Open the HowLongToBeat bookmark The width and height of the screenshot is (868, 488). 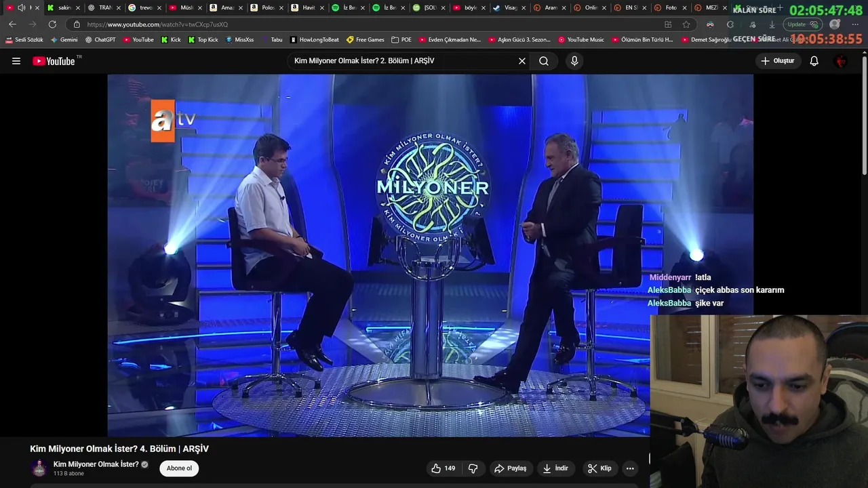pos(314,40)
